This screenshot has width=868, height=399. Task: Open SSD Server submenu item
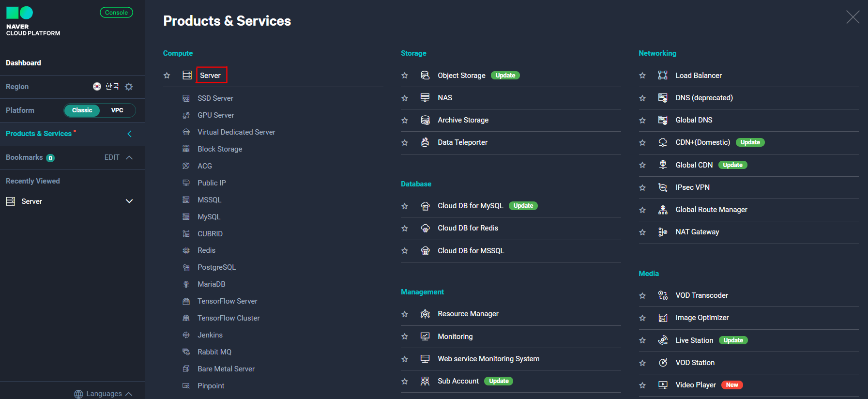[215, 98]
